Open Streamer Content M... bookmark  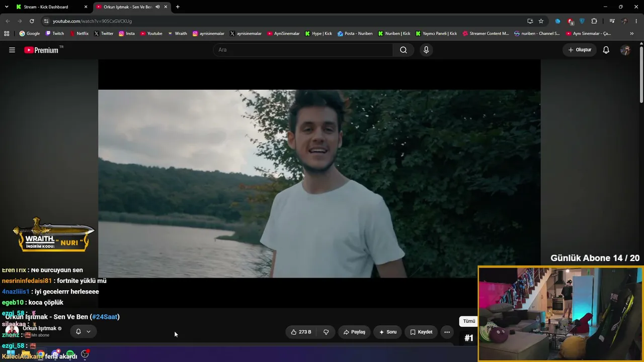486,34
